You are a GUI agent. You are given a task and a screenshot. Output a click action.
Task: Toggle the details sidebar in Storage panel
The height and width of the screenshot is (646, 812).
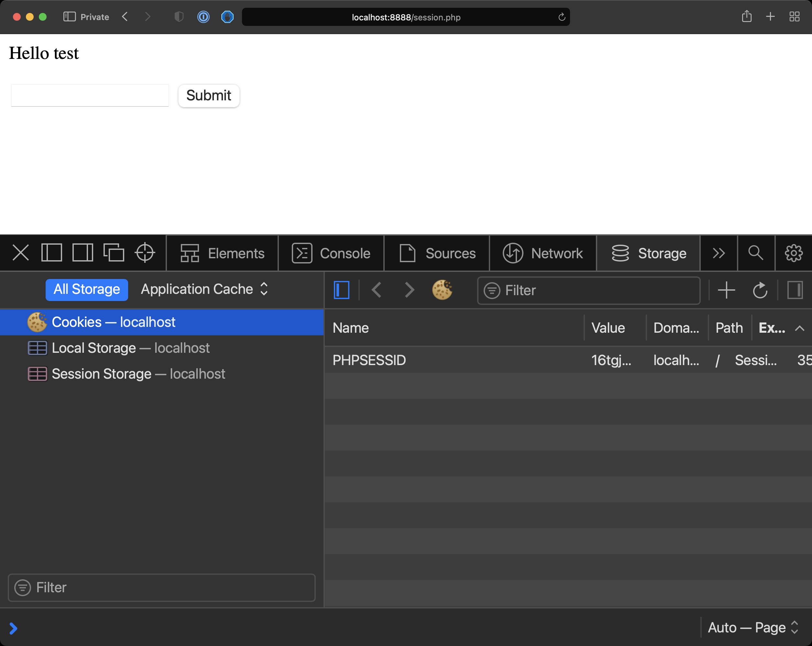point(795,290)
